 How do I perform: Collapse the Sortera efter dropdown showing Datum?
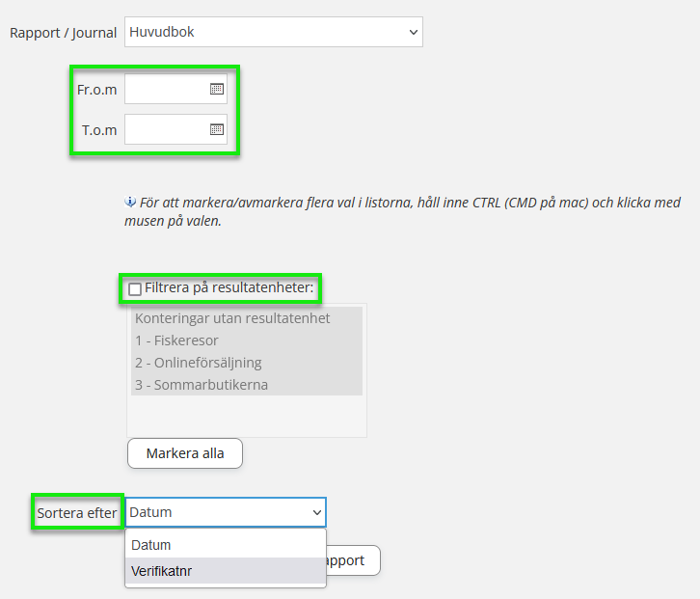pyautogui.click(x=226, y=513)
